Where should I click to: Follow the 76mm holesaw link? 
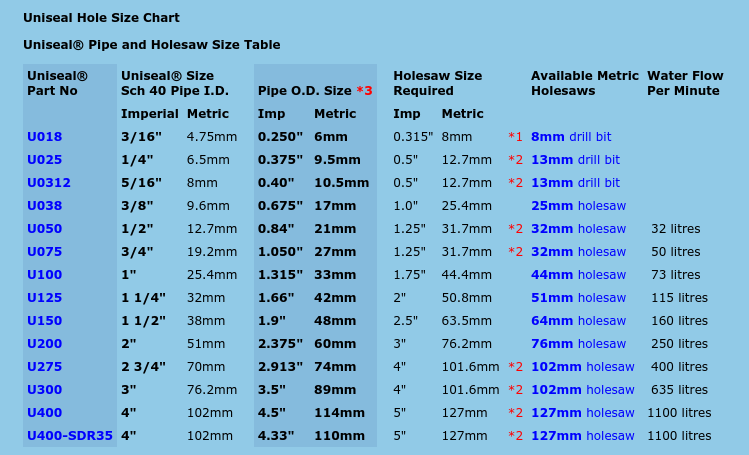click(x=578, y=344)
